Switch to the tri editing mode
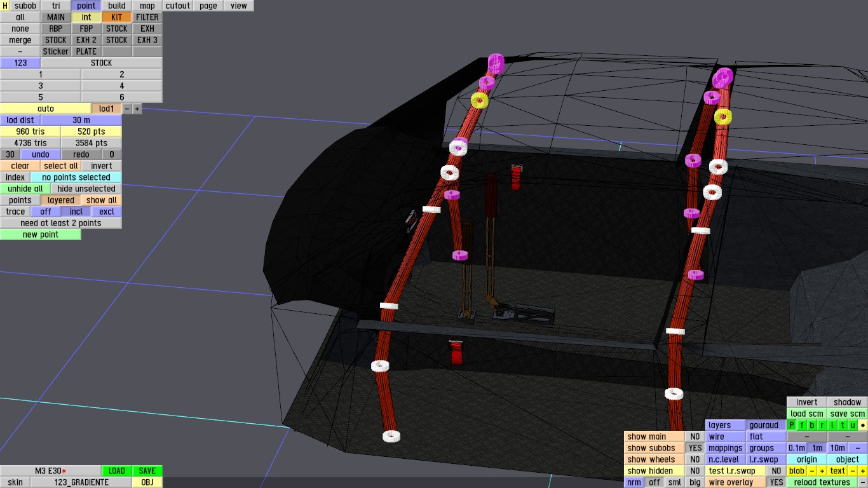Viewport: 868px width, 488px height. pyautogui.click(x=56, y=6)
